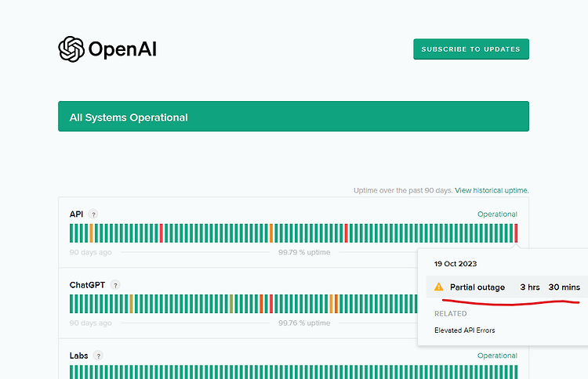The height and width of the screenshot is (379, 588).
Task: Click the Labs component name
Action: click(x=78, y=356)
